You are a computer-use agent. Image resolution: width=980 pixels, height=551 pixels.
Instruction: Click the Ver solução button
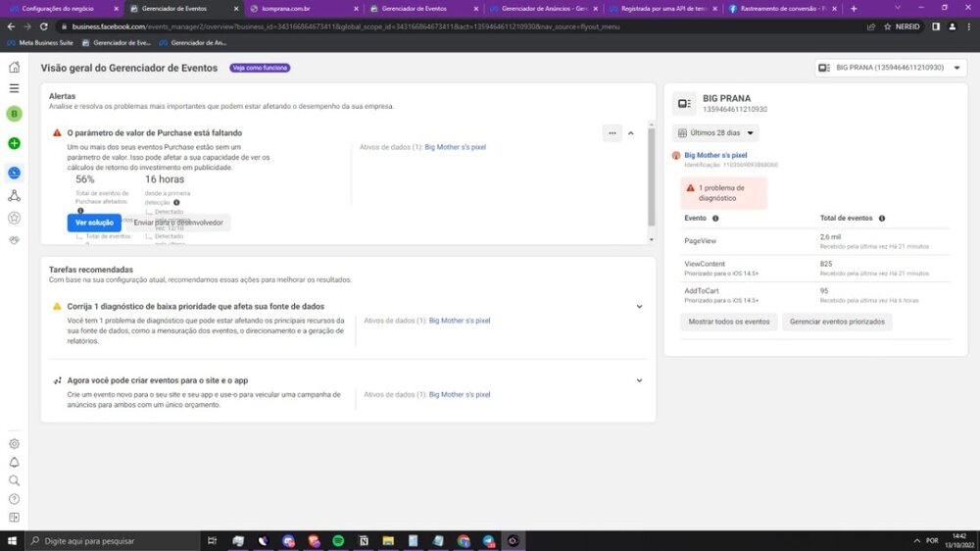tap(94, 223)
